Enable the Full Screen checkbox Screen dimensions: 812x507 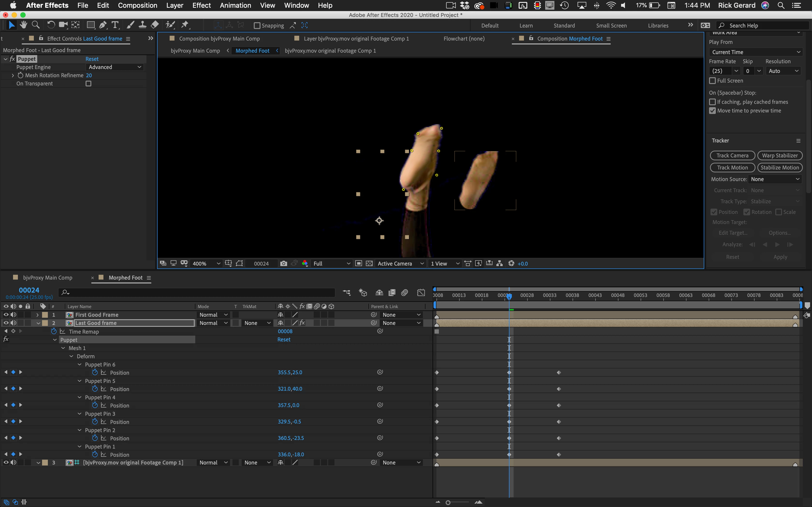pyautogui.click(x=712, y=81)
